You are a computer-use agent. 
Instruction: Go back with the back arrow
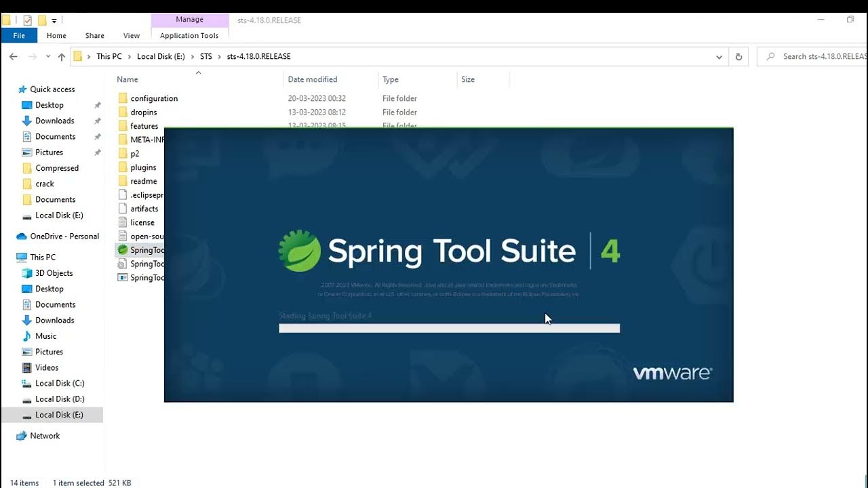tap(14, 57)
